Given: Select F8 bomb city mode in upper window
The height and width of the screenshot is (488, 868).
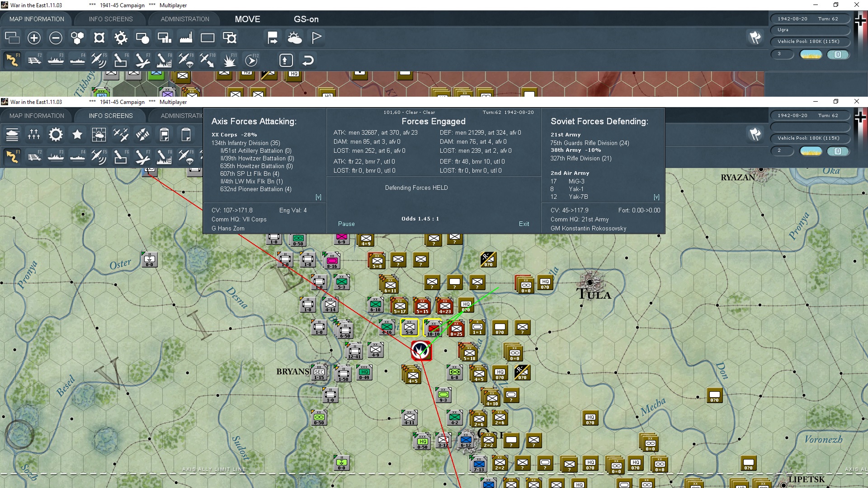Looking at the screenshot, I should [164, 60].
